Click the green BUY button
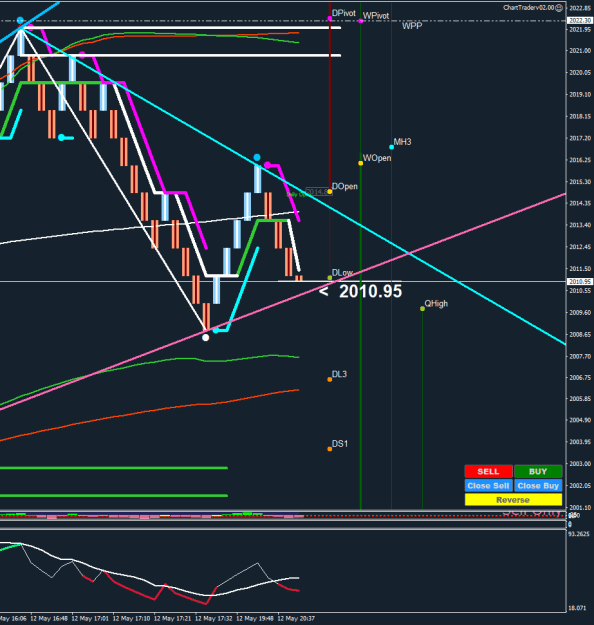This screenshot has width=594, height=625. coord(538,471)
